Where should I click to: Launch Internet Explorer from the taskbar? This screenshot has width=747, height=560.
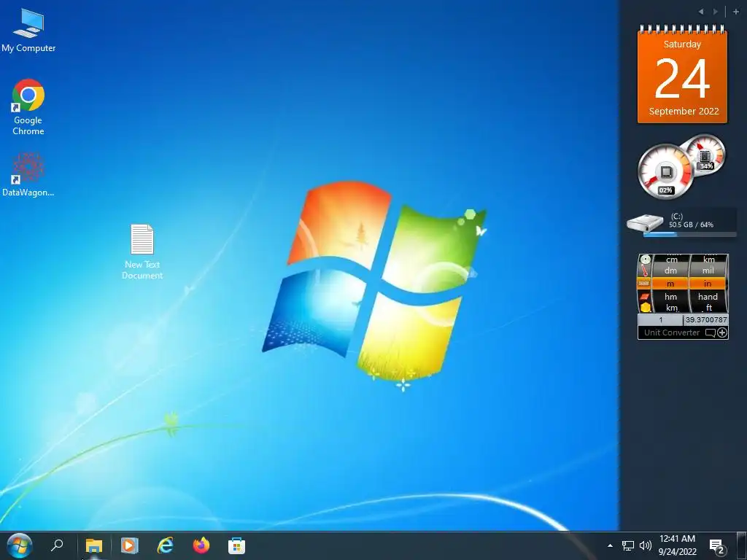[166, 545]
